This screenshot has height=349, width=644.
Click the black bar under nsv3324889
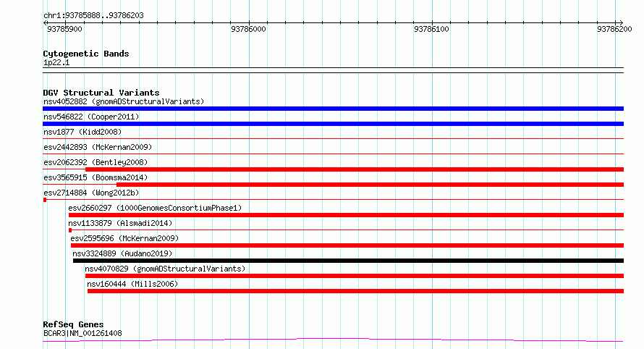[x=348, y=261]
